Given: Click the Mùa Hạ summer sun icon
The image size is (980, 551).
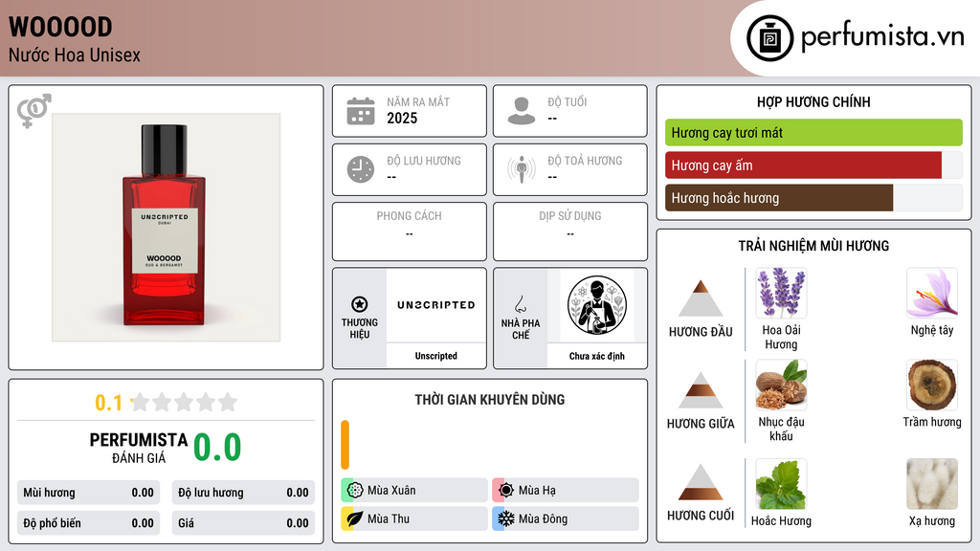Looking at the screenshot, I should coord(506,490).
